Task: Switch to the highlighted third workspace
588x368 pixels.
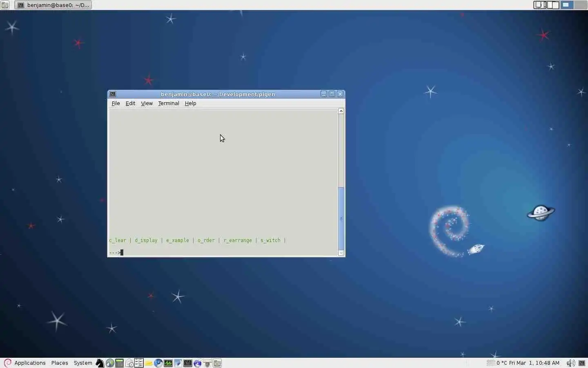Action: [566, 5]
